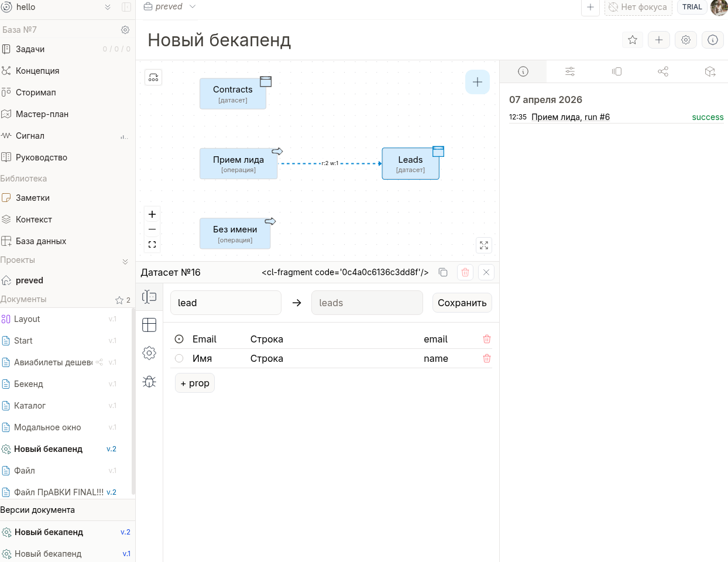
Task: Copy the cl-fragment code snippet
Action: [443, 272]
